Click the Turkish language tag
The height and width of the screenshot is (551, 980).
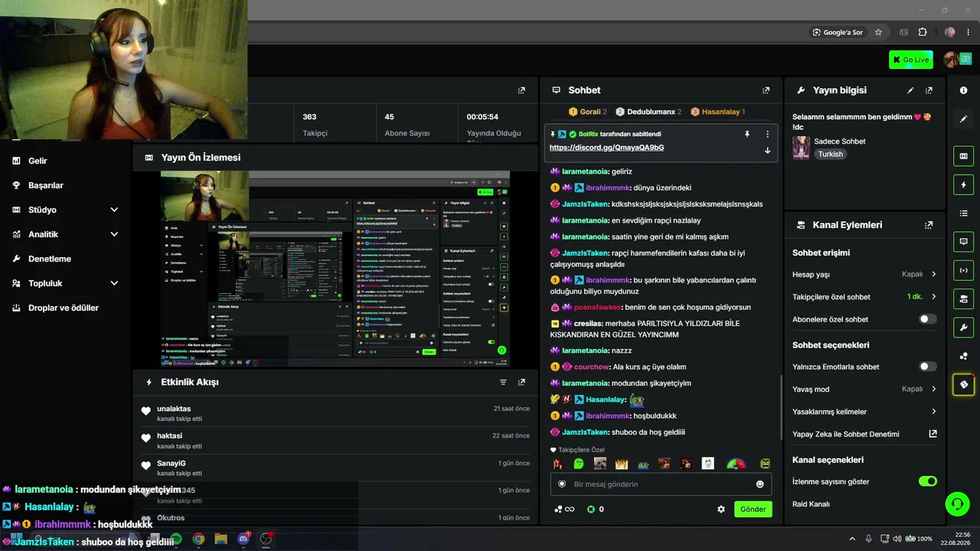point(830,154)
